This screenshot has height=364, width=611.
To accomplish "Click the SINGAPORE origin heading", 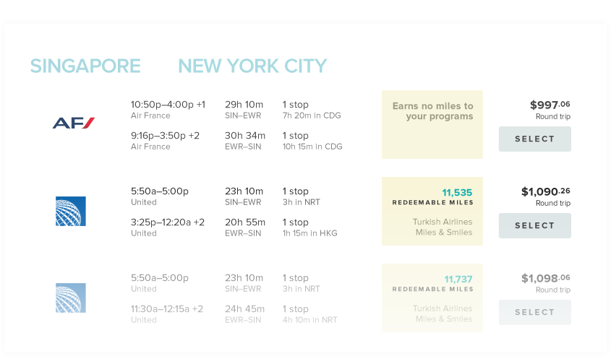I will pos(85,66).
